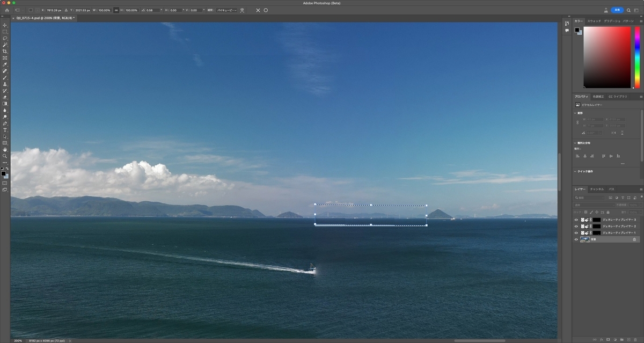Hide ジェネレーティブレイヤー 2 layer
Viewport: 644px width, 343px height.
(576, 226)
